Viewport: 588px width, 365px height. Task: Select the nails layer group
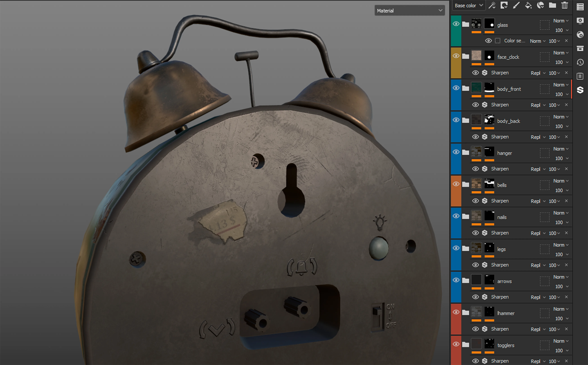coord(502,217)
